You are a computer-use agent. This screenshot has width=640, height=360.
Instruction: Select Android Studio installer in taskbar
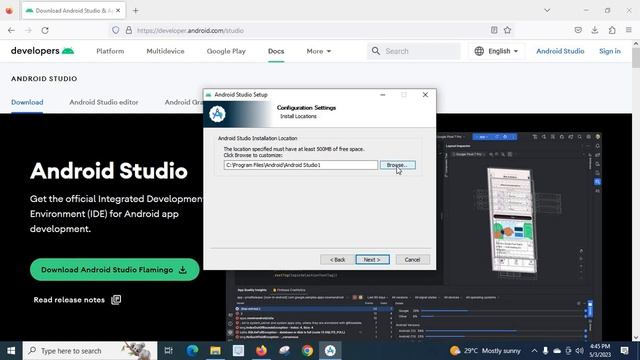[x=330, y=351]
